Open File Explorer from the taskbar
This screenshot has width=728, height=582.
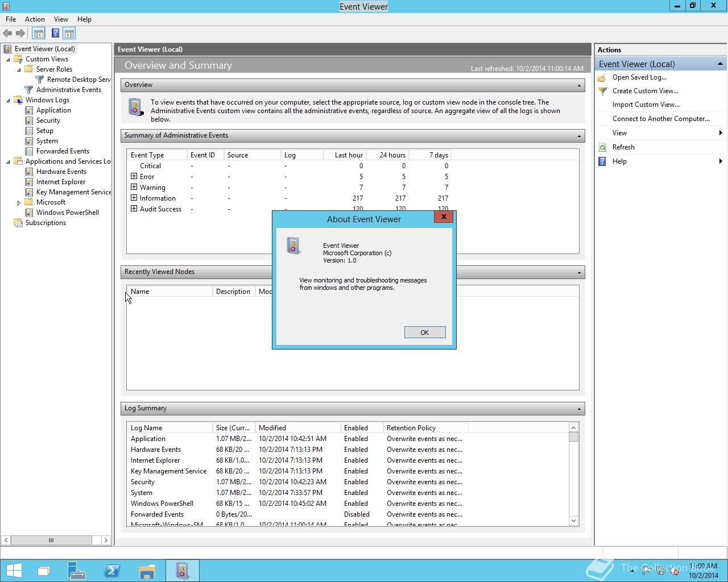click(147, 571)
